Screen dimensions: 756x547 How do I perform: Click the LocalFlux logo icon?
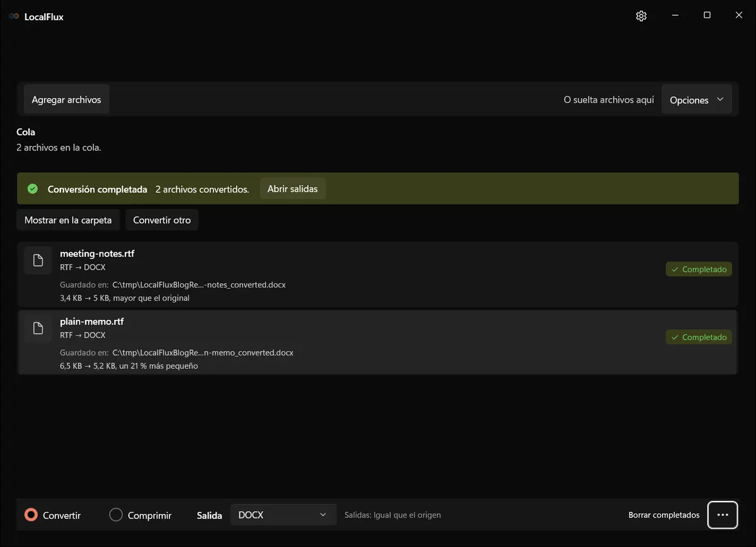pos(14,16)
